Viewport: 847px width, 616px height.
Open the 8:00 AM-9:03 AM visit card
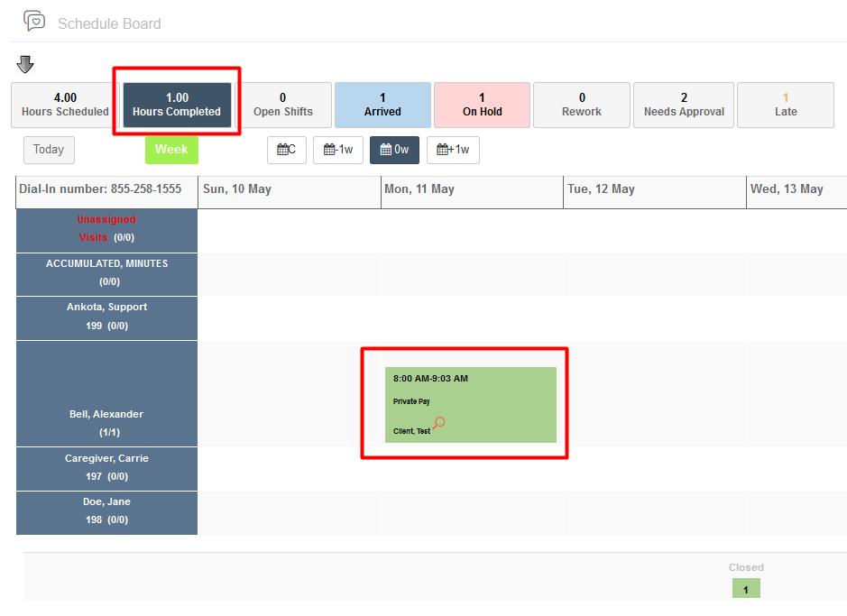(x=471, y=405)
